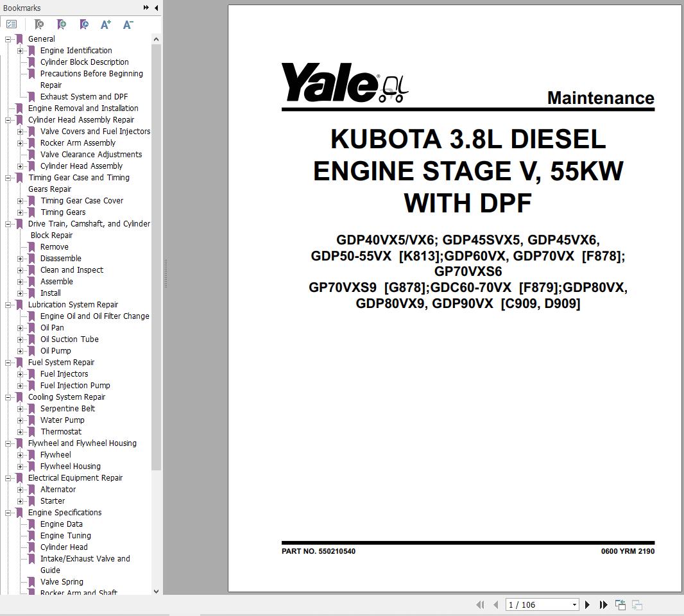Expand the Oil Pump bookmark
Screen dimensions: 684x616
pyautogui.click(x=20, y=351)
